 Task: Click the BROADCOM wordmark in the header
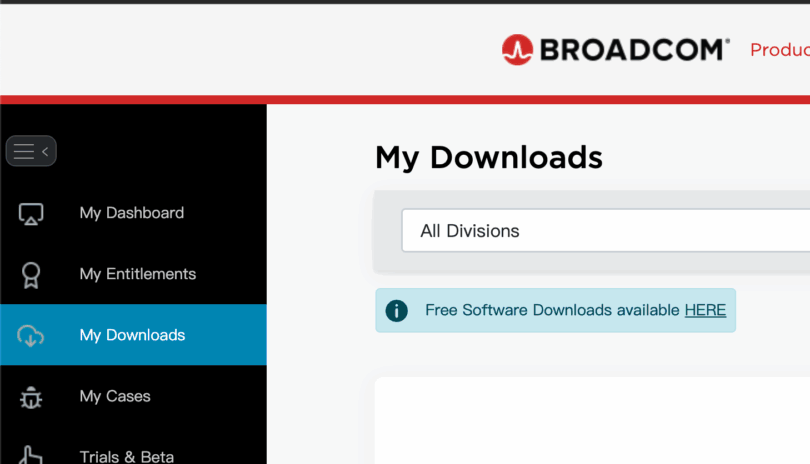point(634,49)
